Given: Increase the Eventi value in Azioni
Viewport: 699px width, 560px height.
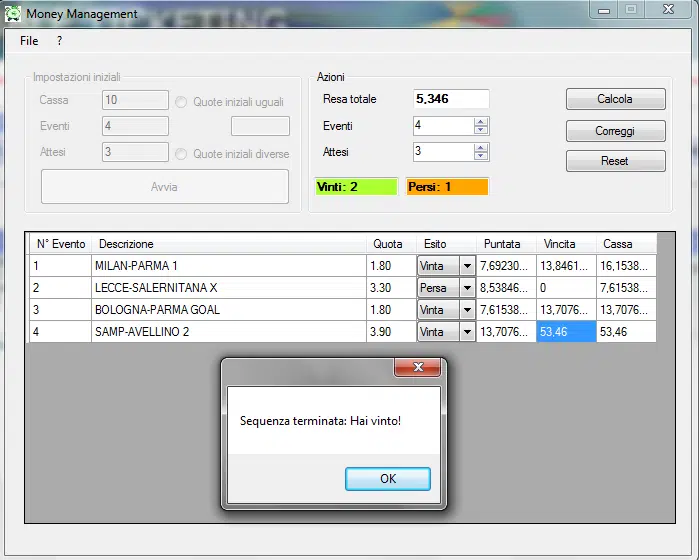Looking at the screenshot, I should click(481, 122).
